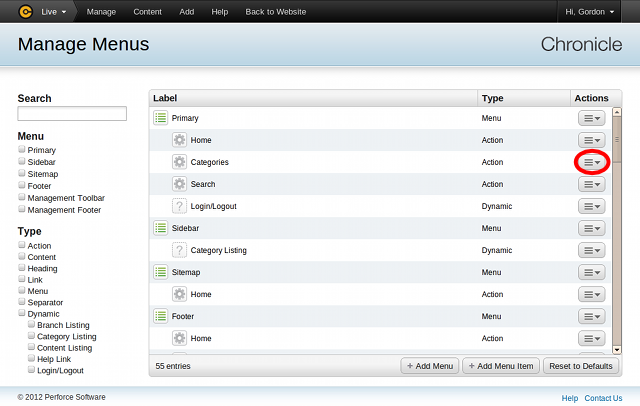Enable the Action type filter checkbox
640x406 pixels.
click(22, 246)
